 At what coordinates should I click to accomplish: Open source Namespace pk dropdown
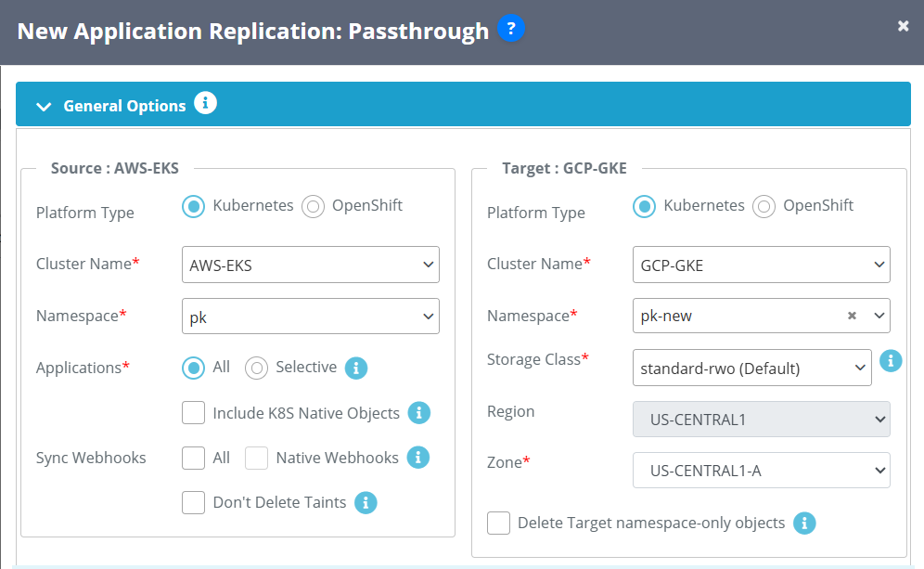pos(311,316)
